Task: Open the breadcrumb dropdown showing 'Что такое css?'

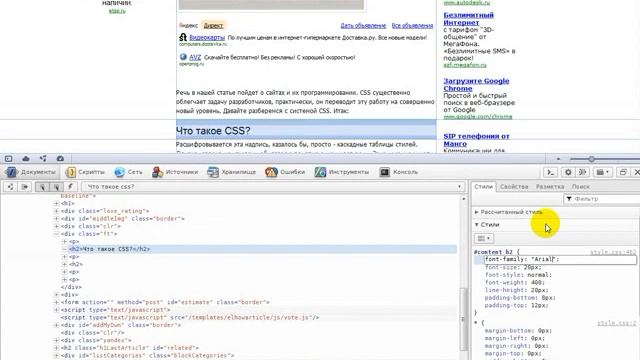Action: [459, 187]
